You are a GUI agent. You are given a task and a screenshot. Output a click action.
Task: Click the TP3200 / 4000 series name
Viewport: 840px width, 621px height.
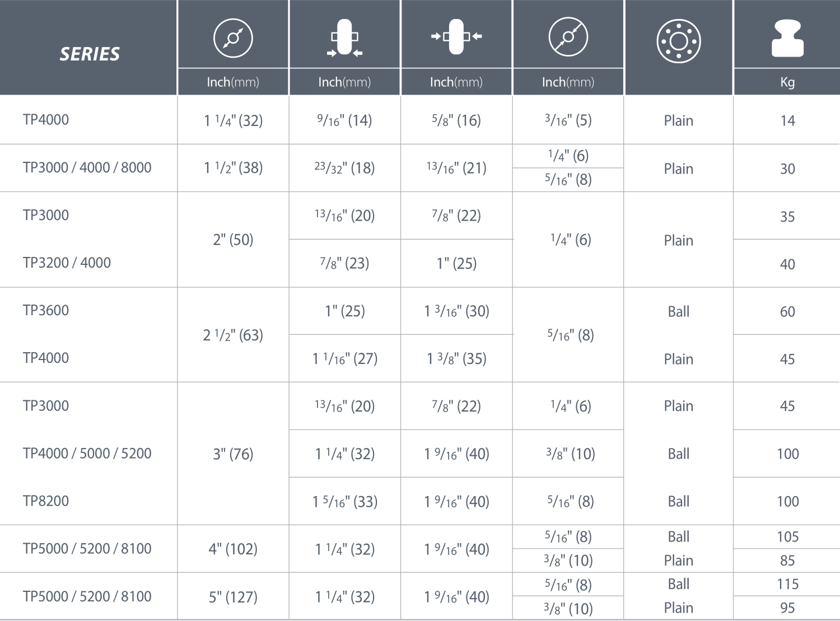[x=67, y=263]
